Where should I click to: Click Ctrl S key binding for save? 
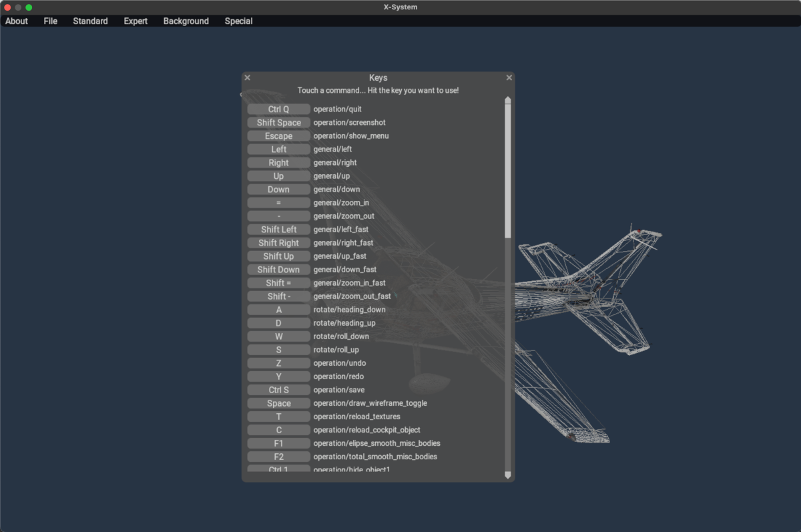(x=278, y=390)
